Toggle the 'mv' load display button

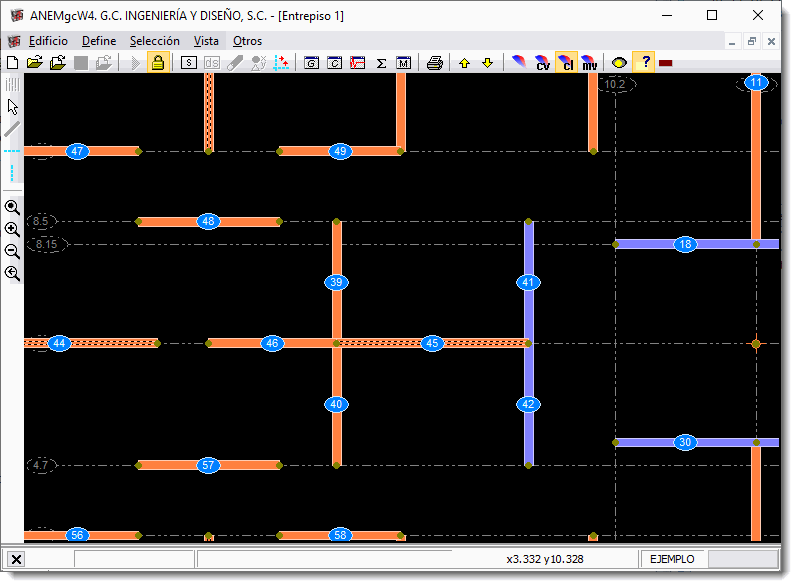click(590, 63)
